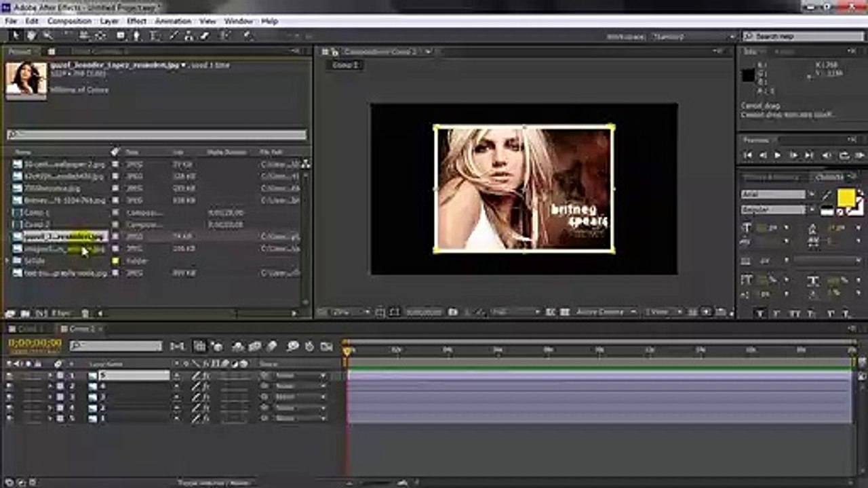Hide layer 5 with its eye icon
Image resolution: width=868 pixels, height=488 pixels.
pyautogui.click(x=9, y=419)
